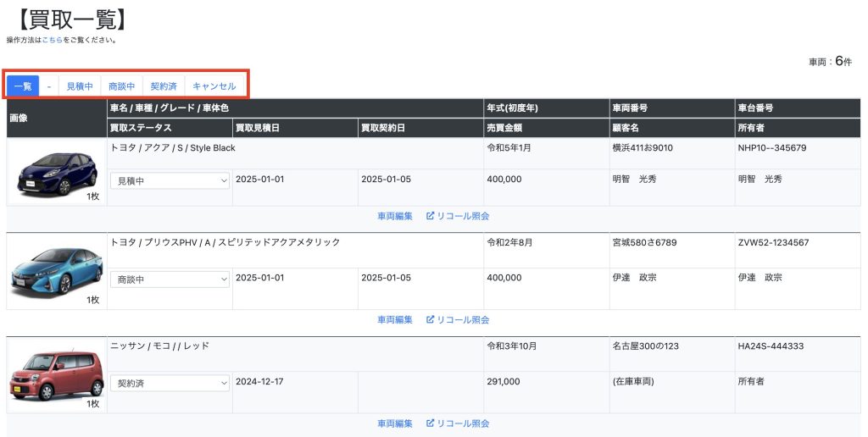Show the キャンセル tab
The image size is (868, 437).
(214, 86)
